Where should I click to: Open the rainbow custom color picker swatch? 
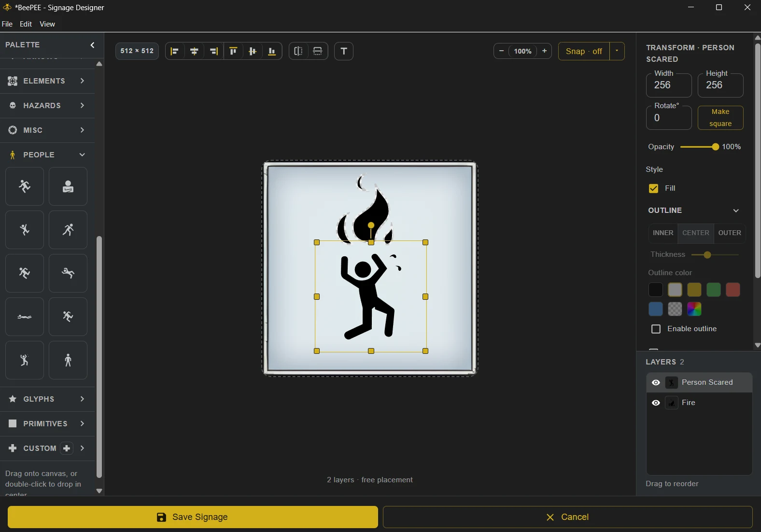point(694,309)
